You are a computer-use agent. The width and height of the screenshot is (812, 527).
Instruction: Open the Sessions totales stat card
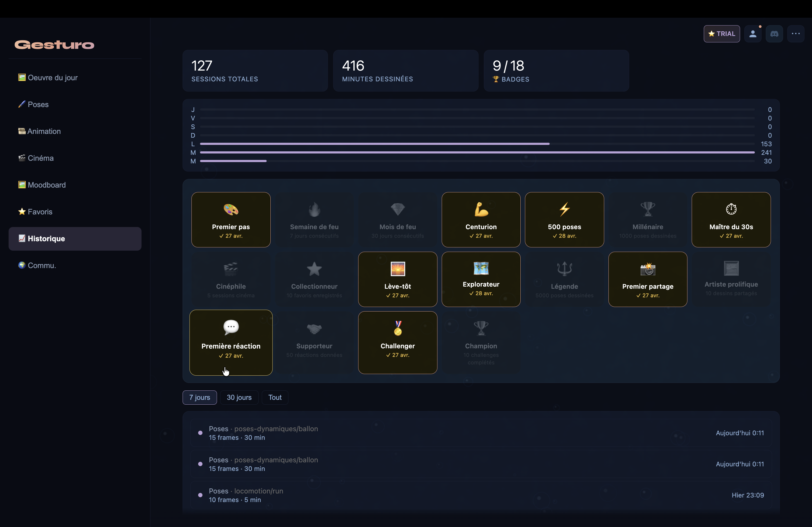(x=255, y=71)
